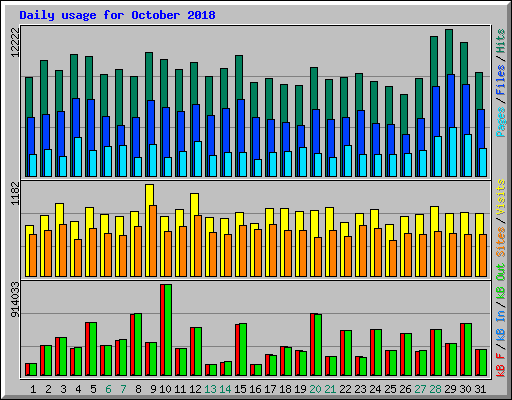Click the tallest green kB bar, day 10
The image size is (512, 400).
click(168, 330)
